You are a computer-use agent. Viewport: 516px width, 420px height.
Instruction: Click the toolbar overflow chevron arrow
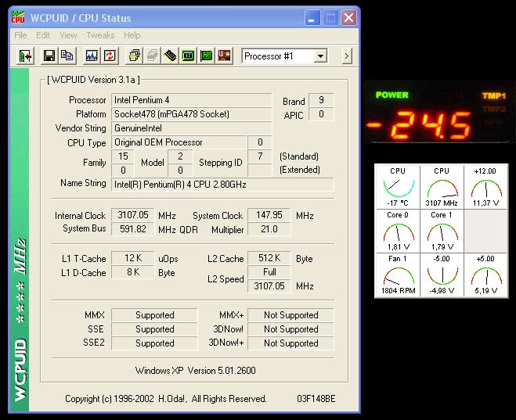347,56
